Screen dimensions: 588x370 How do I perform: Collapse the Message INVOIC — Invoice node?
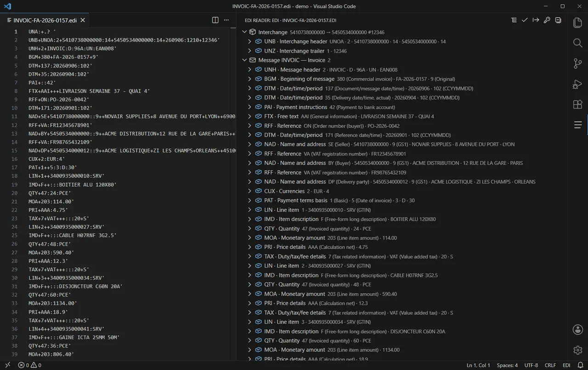coord(245,60)
